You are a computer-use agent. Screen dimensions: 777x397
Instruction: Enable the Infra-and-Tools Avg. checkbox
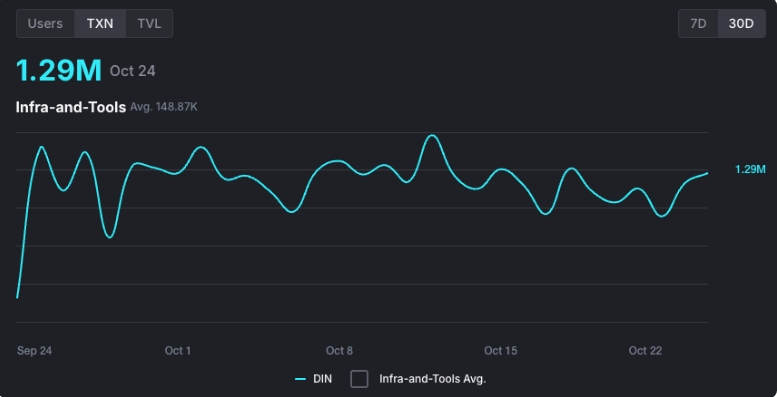(x=359, y=379)
